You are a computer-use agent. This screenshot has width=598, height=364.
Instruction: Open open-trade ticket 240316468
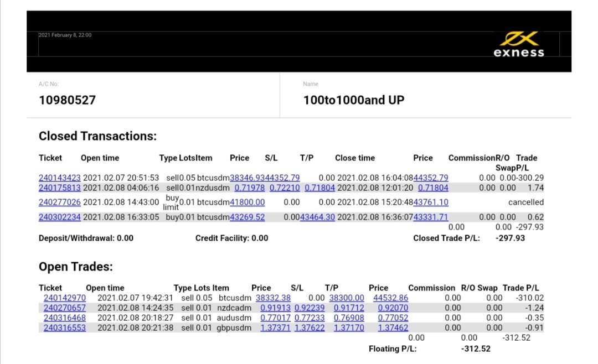64,318
